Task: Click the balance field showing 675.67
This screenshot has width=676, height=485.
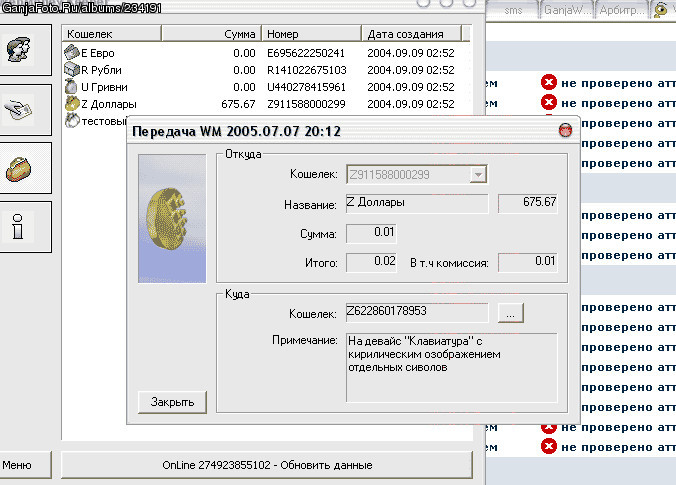Action: [x=528, y=203]
